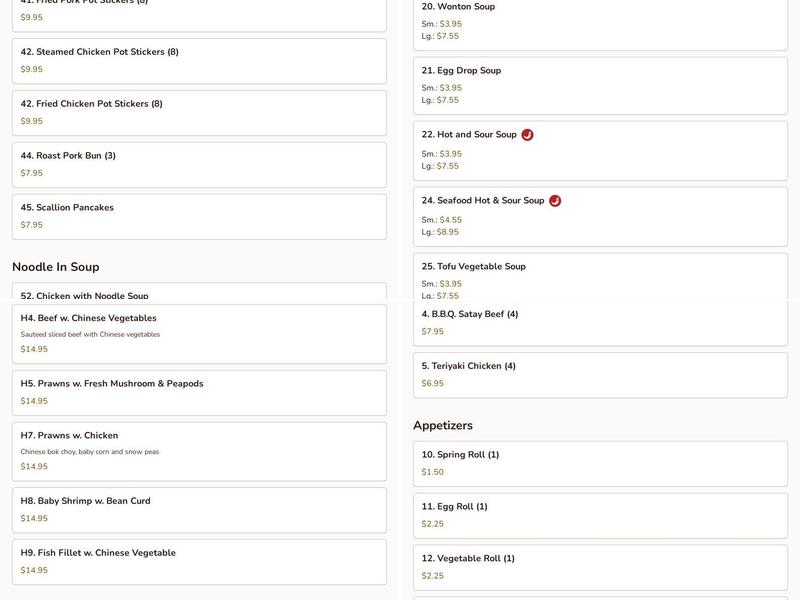The width and height of the screenshot is (800, 600).
Task: Select 21. Egg Drop Soup card
Action: 600,86
